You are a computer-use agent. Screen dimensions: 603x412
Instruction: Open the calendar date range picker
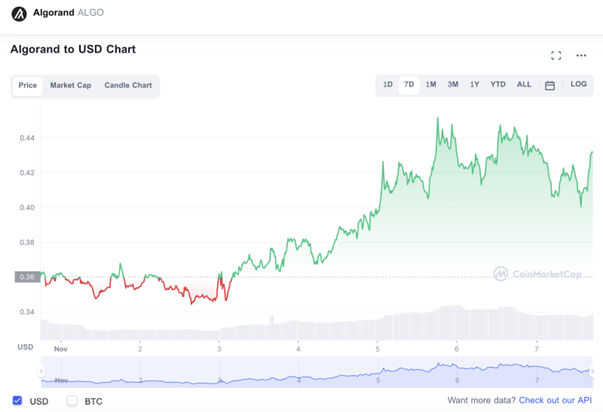pos(550,85)
